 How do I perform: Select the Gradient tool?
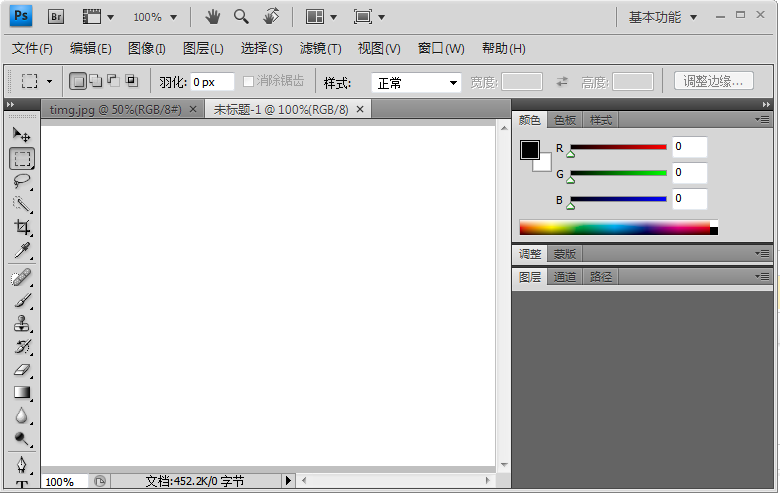pyautogui.click(x=22, y=393)
